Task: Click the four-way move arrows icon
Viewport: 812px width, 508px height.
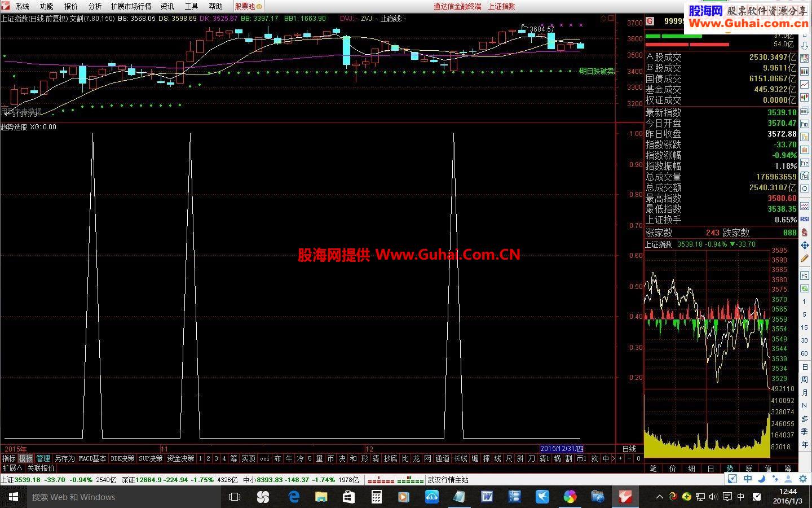Action: pyautogui.click(x=805, y=245)
